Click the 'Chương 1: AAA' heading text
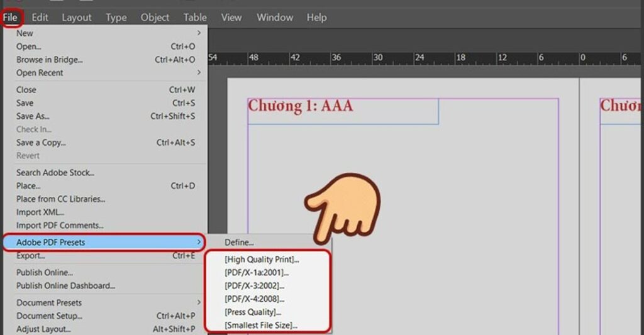 point(300,106)
